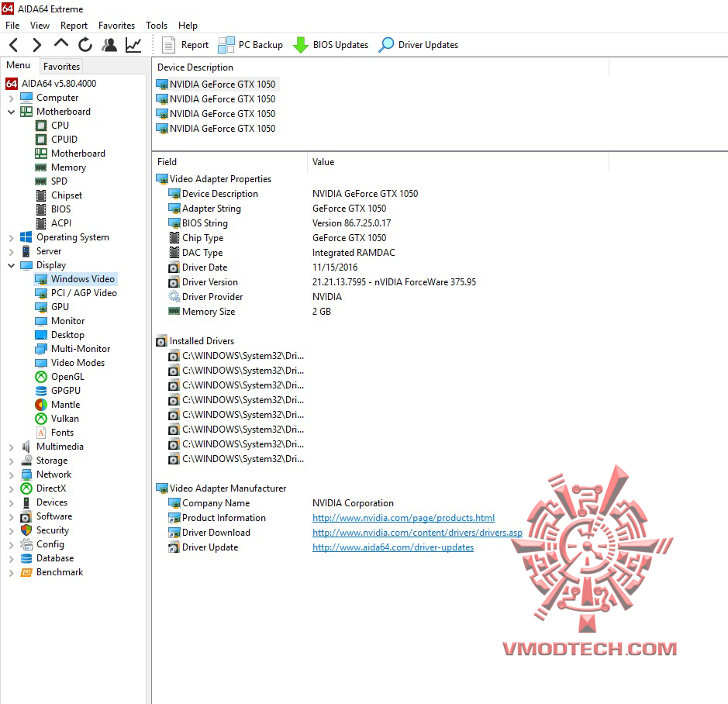The height and width of the screenshot is (704, 728).
Task: Switch to the Menu sidebar tab
Action: [19, 65]
